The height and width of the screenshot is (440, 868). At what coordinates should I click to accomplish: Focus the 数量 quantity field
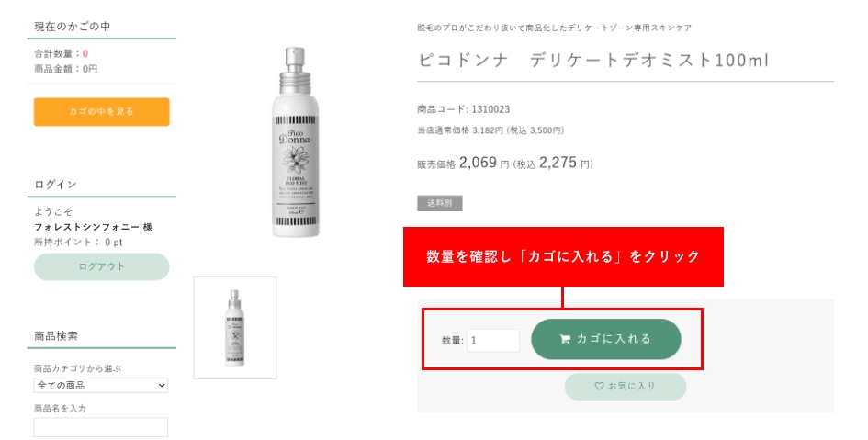(x=493, y=341)
